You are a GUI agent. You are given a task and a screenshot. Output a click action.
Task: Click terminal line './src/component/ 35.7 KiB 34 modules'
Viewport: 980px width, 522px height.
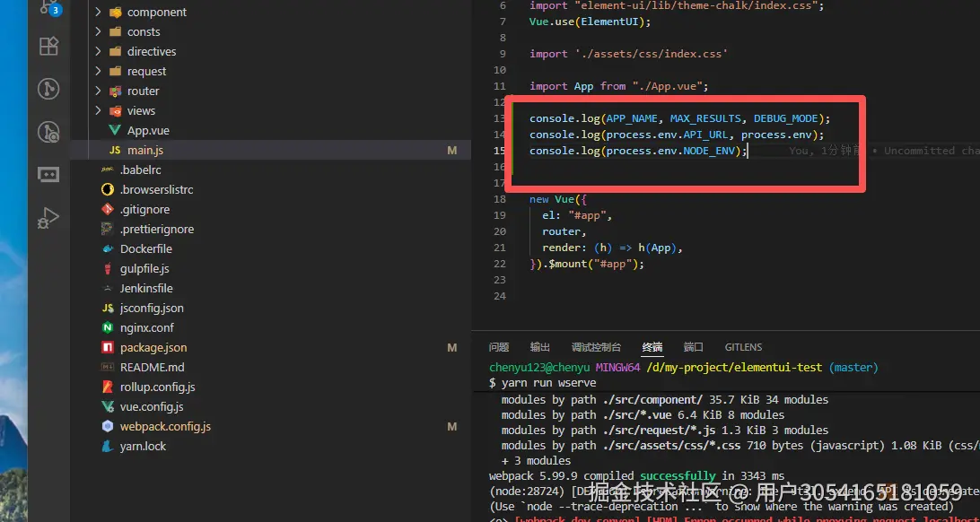click(664, 400)
